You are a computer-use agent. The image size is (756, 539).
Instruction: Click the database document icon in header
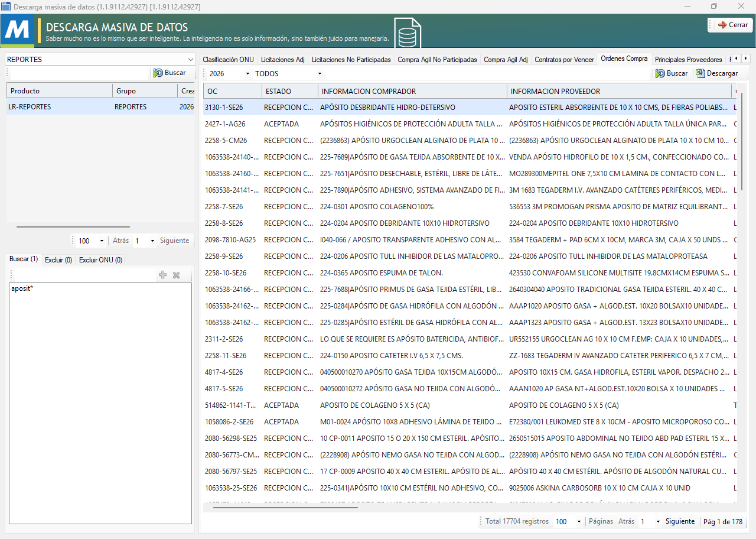click(x=408, y=33)
